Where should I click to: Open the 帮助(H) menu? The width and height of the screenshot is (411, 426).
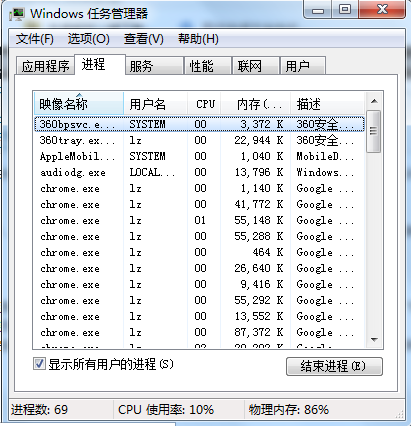click(198, 39)
